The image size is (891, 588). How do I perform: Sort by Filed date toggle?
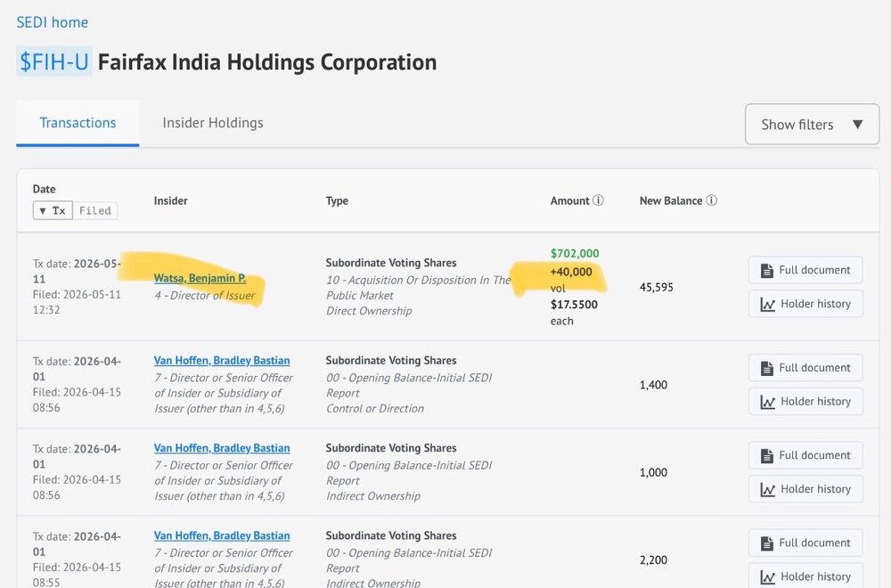tap(95, 210)
